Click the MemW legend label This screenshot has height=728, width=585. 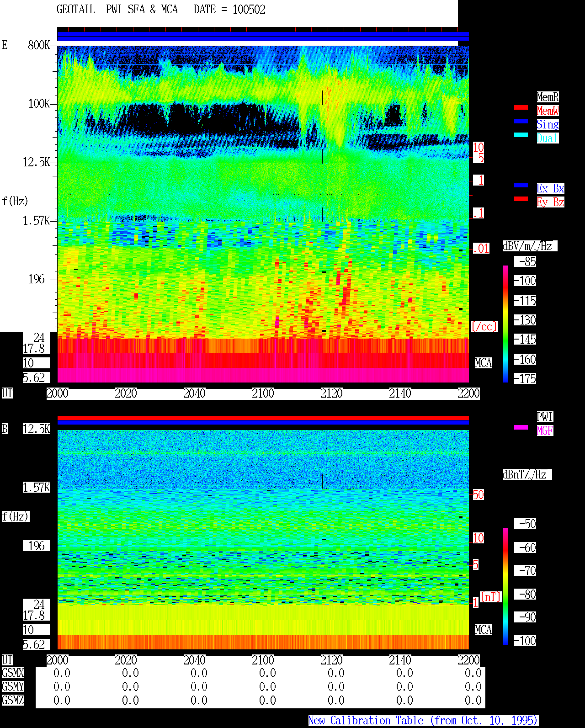(548, 111)
